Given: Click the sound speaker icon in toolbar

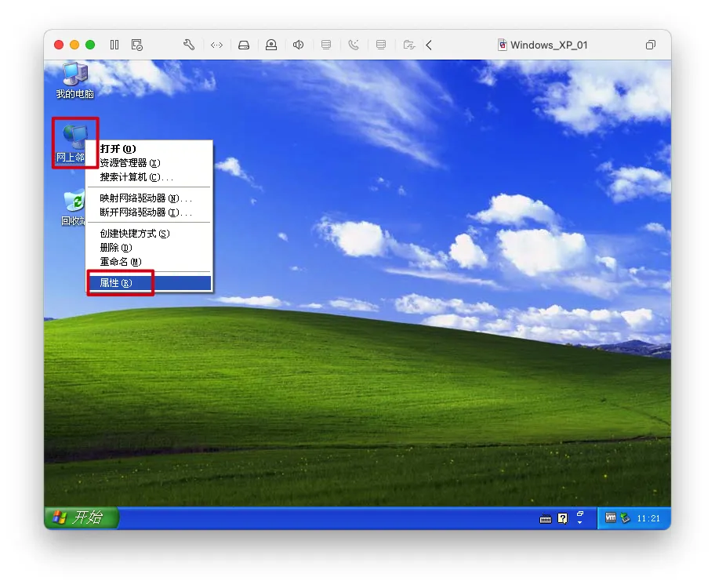Looking at the screenshot, I should (x=298, y=45).
